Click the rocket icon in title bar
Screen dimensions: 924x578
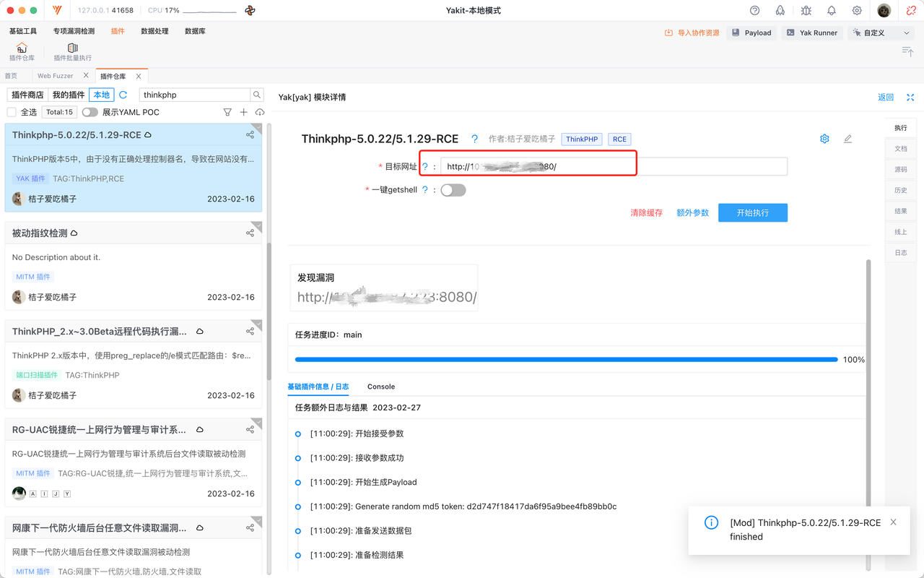pos(780,11)
